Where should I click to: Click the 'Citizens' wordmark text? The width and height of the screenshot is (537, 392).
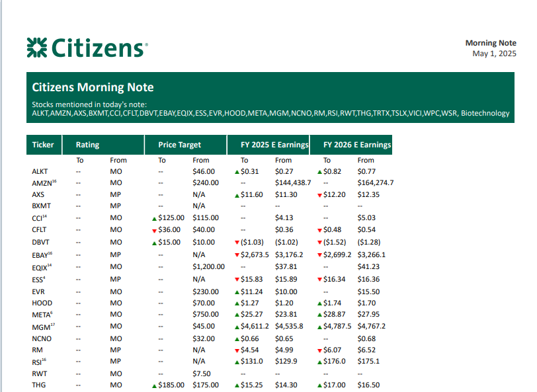[x=97, y=48]
